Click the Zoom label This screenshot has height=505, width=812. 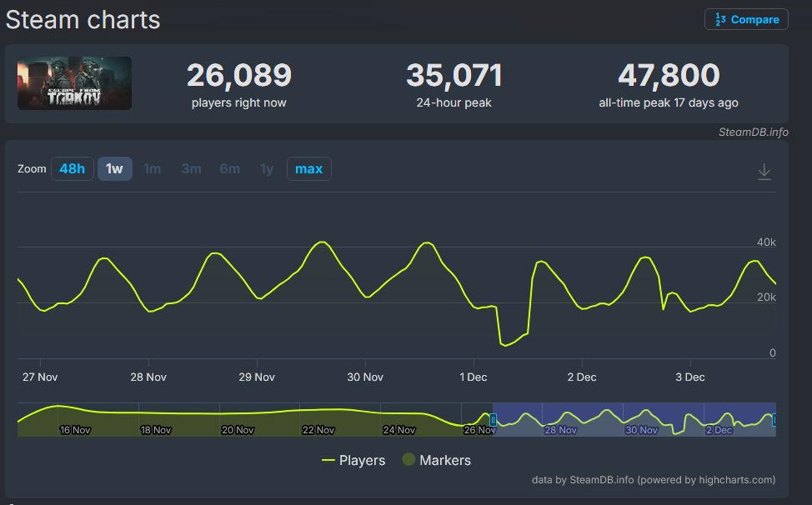32,168
